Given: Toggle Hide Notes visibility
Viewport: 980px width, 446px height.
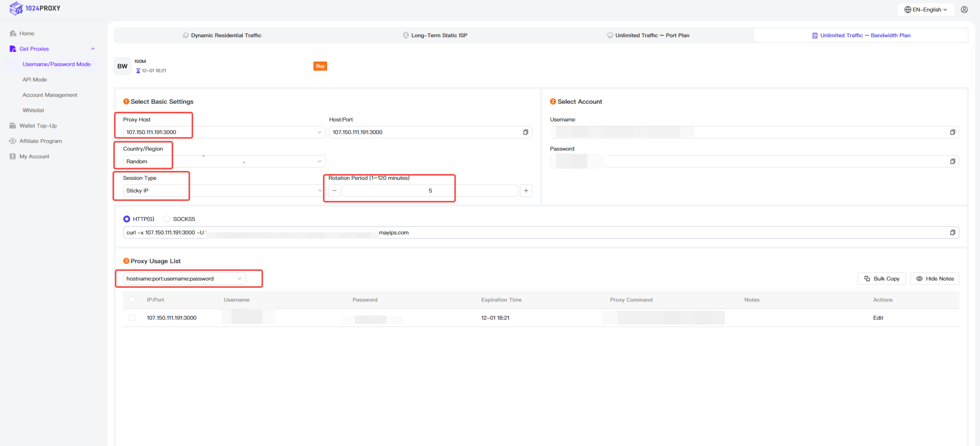Looking at the screenshot, I should pos(935,279).
